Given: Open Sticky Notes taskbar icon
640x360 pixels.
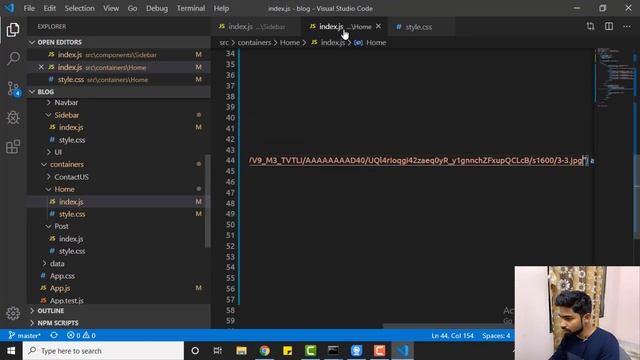Looking at the screenshot, I should 287,351.
